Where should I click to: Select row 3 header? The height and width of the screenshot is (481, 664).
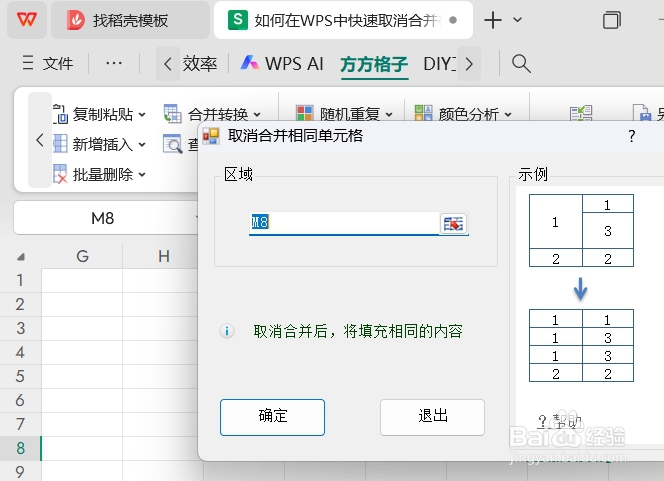point(20,328)
